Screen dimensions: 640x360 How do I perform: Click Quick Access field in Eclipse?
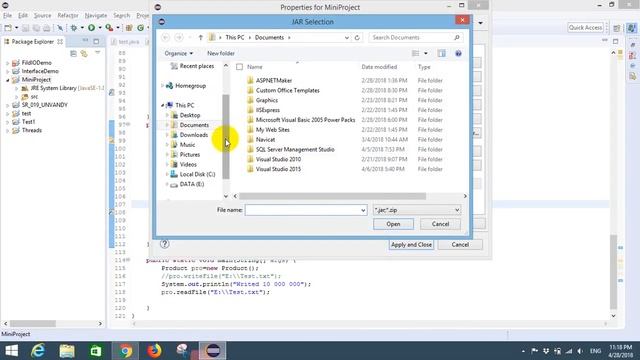pyautogui.click(x=585, y=28)
